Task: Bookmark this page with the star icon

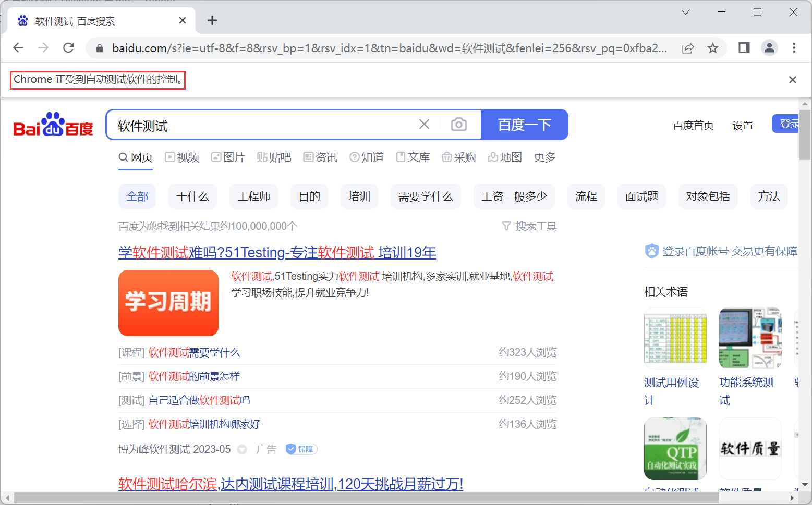Action: coord(713,48)
